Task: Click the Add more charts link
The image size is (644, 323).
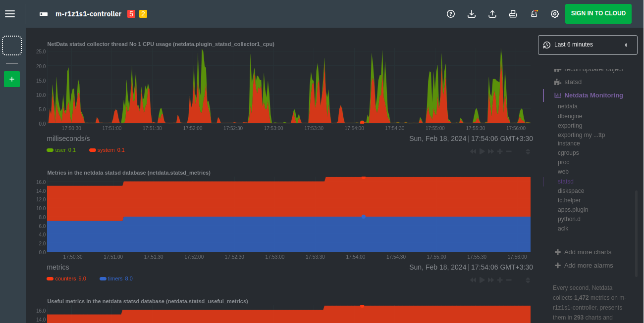Action: pos(588,252)
